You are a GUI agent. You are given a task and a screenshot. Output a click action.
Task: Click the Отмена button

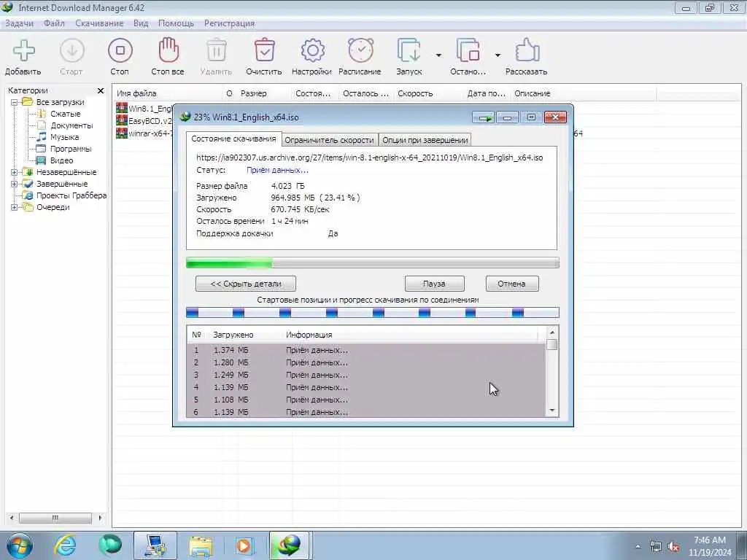(x=511, y=284)
